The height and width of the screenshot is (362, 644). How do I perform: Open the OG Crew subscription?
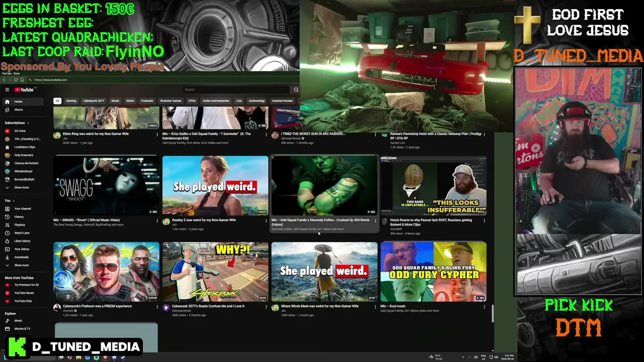click(x=23, y=131)
